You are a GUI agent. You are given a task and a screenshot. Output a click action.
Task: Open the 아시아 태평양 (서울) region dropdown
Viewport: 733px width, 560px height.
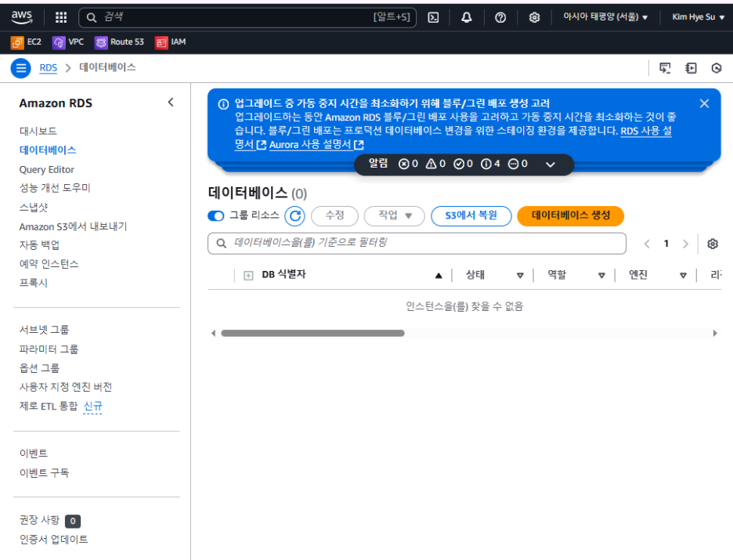pyautogui.click(x=605, y=17)
